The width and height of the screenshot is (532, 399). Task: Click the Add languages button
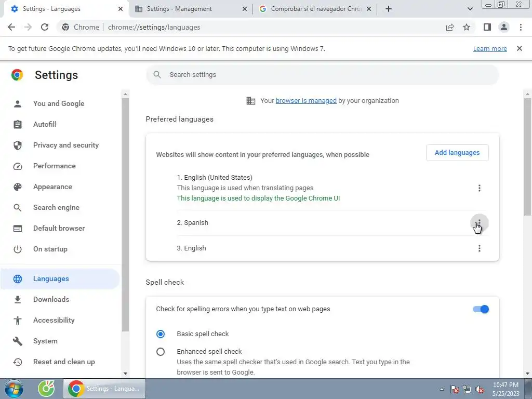click(457, 153)
